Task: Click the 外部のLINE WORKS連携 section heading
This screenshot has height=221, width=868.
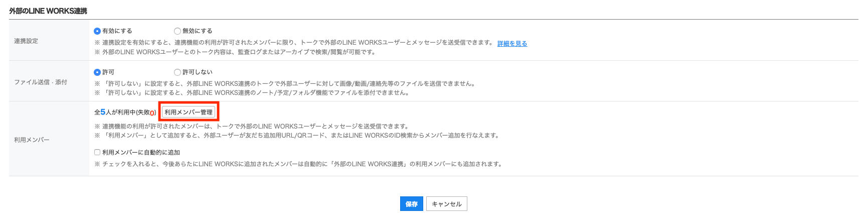Action: pos(48,11)
